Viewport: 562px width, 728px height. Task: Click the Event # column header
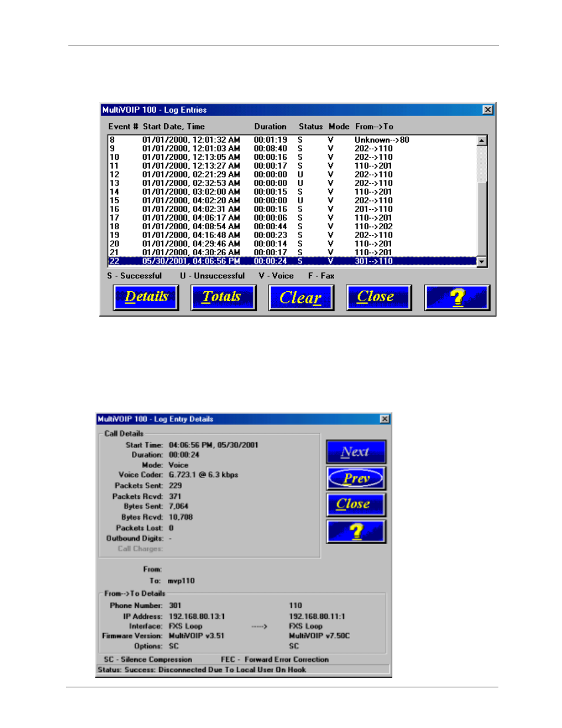click(x=123, y=127)
